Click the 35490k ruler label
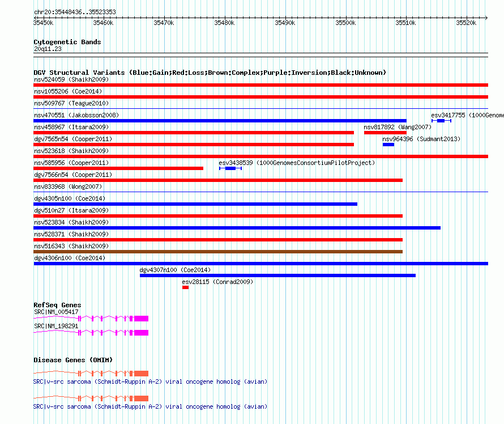The height and width of the screenshot is (424, 504). (x=285, y=23)
